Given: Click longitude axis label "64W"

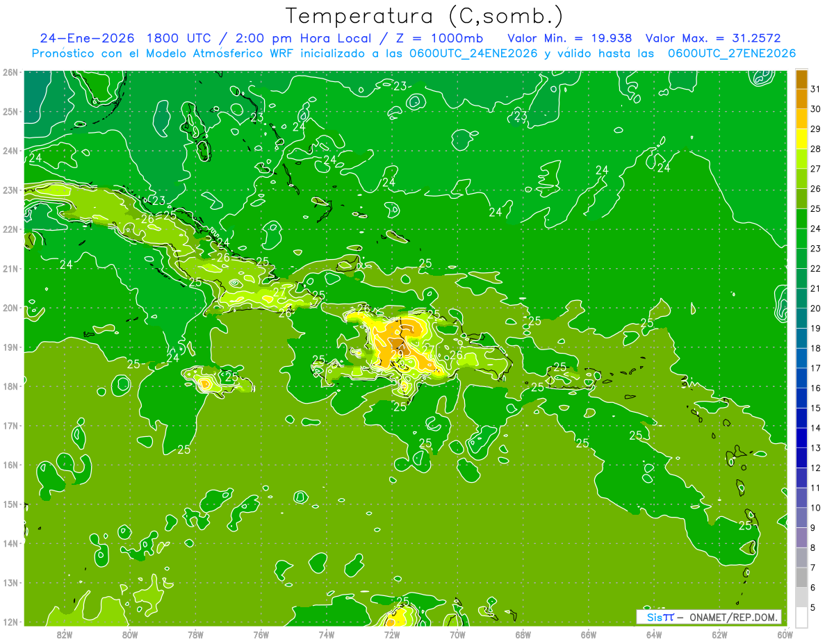Looking at the screenshot, I should pos(654,634).
